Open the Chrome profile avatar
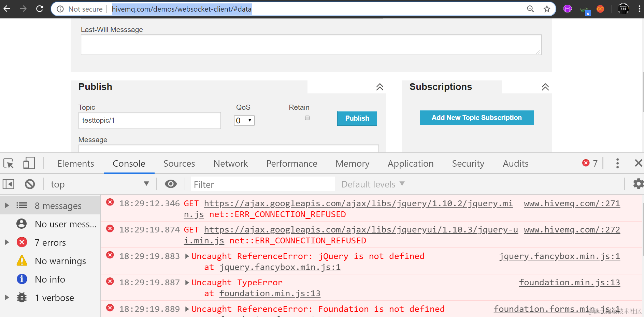This screenshot has height=317, width=644. [x=624, y=9]
